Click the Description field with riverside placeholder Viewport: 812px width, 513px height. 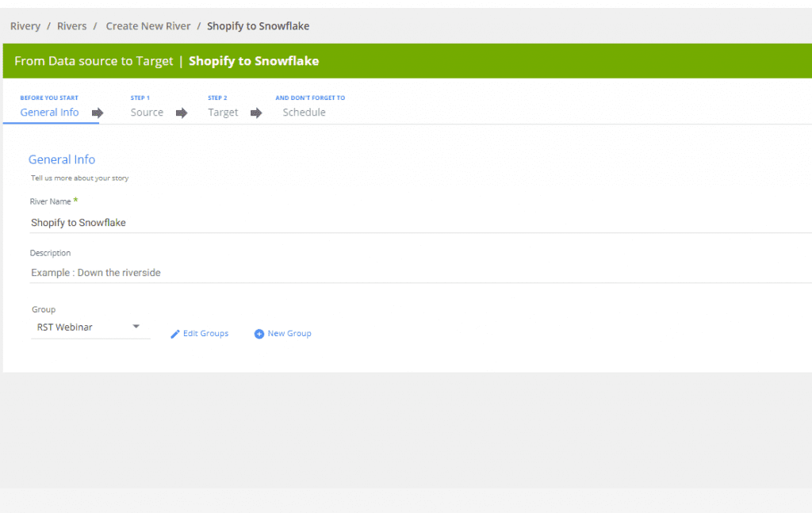(238, 272)
